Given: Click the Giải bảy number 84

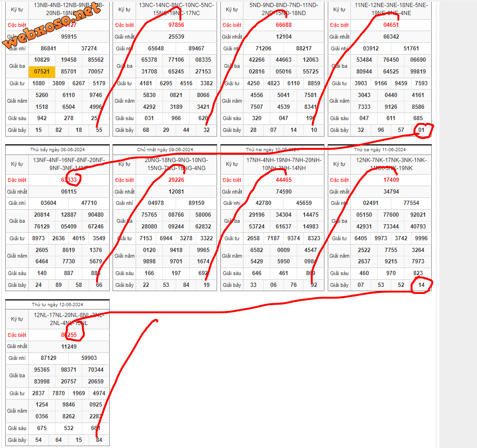Looking at the screenshot, I should click(x=99, y=440).
